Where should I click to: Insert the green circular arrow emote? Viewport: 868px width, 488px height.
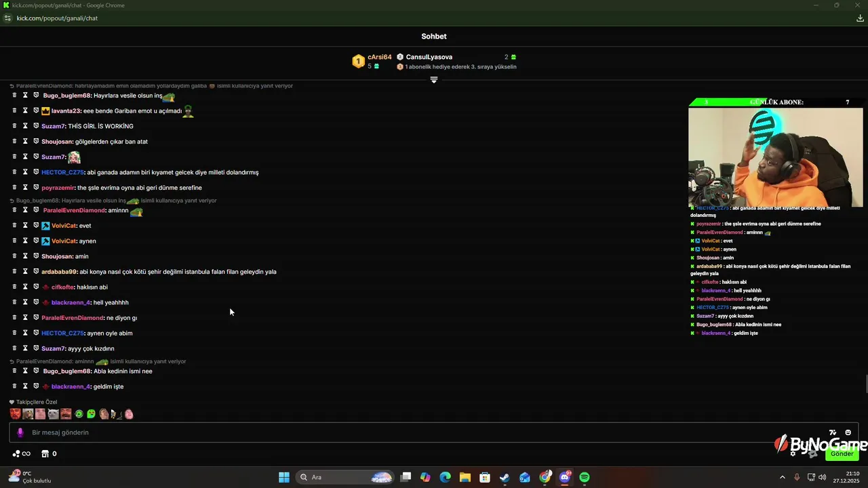pos(79,414)
